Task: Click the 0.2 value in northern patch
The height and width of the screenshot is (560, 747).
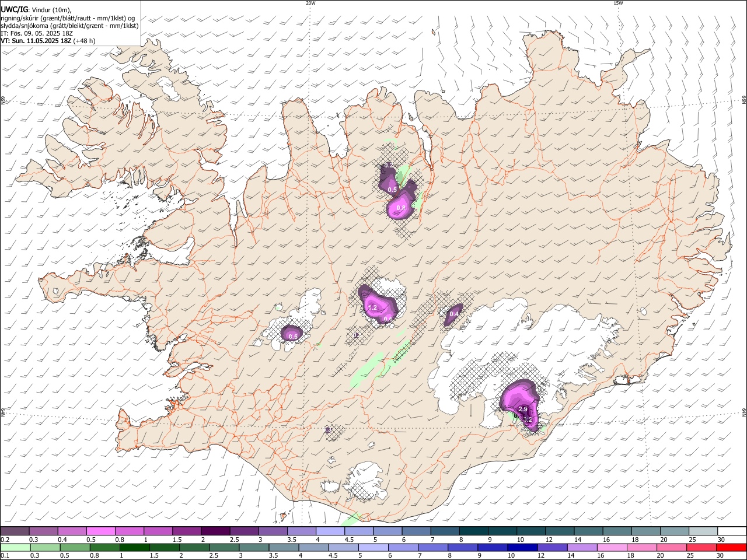Action: 389,166
